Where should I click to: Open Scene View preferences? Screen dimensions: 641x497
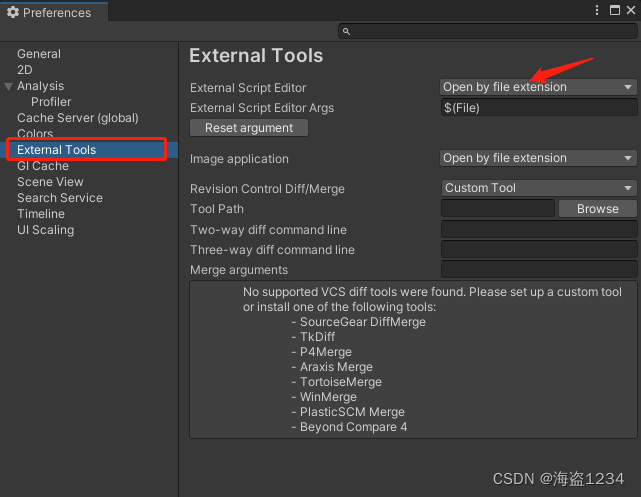50,182
